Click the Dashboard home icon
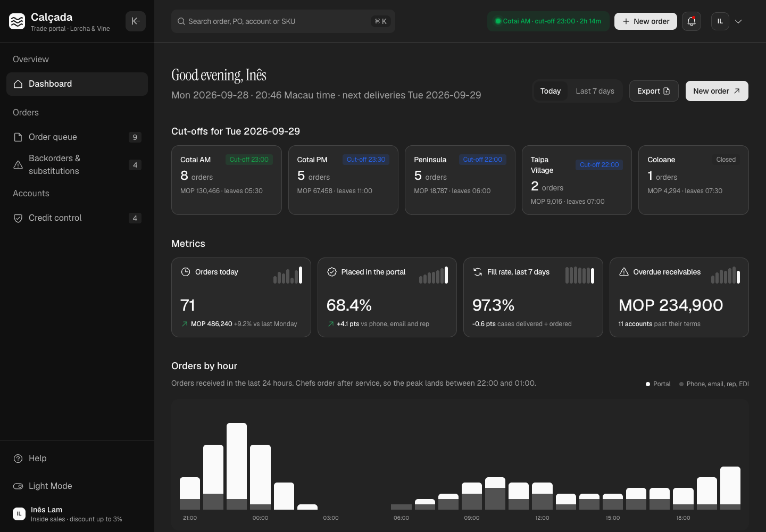766x532 pixels. click(18, 84)
